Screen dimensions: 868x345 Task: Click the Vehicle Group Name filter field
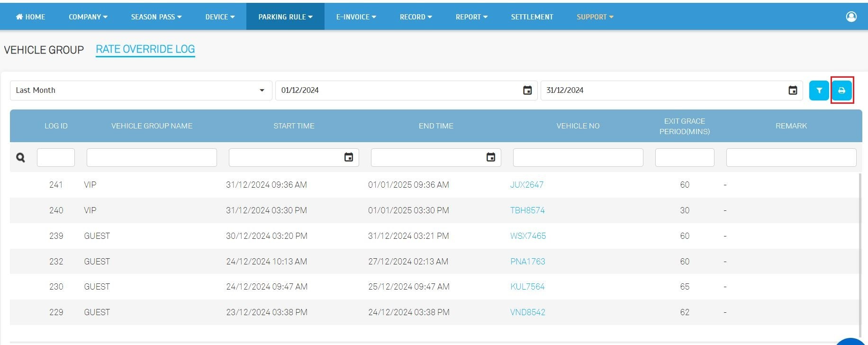152,157
